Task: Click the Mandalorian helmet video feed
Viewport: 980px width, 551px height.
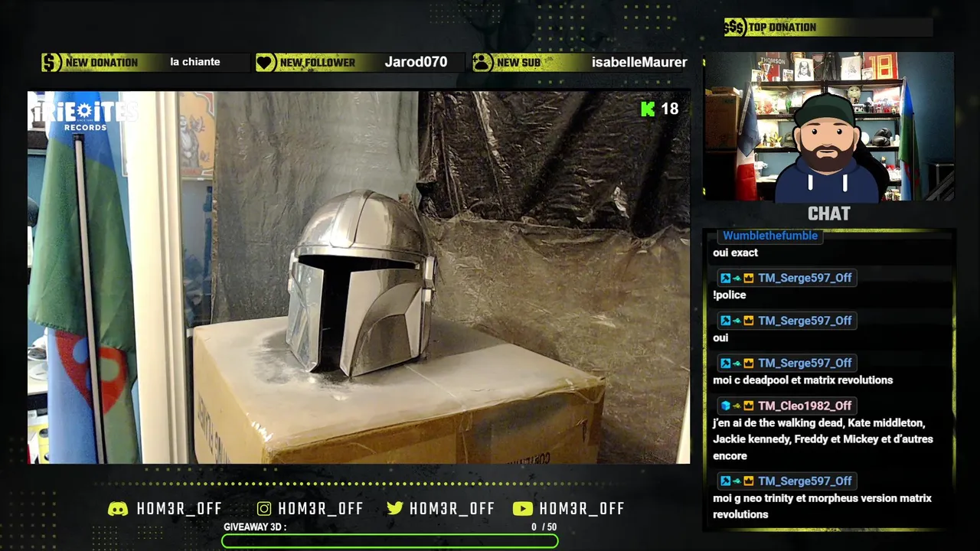Action: (359, 278)
